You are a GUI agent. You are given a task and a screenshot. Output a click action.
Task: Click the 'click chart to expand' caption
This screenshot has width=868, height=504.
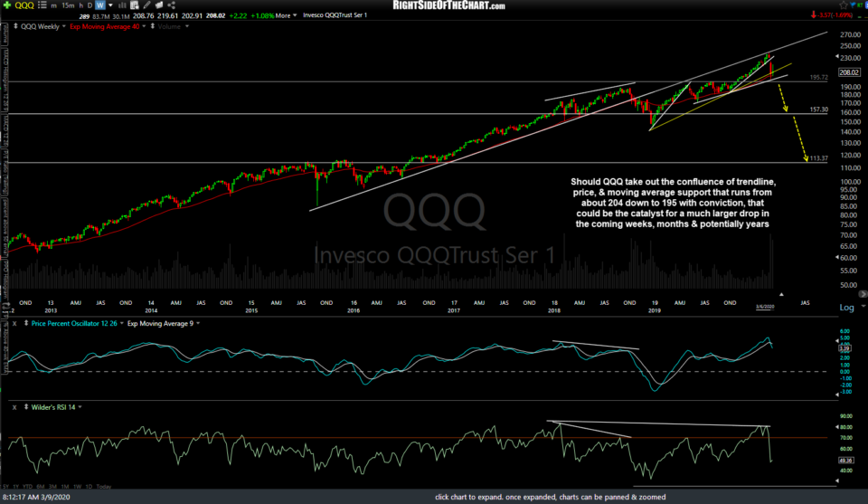[x=551, y=497]
